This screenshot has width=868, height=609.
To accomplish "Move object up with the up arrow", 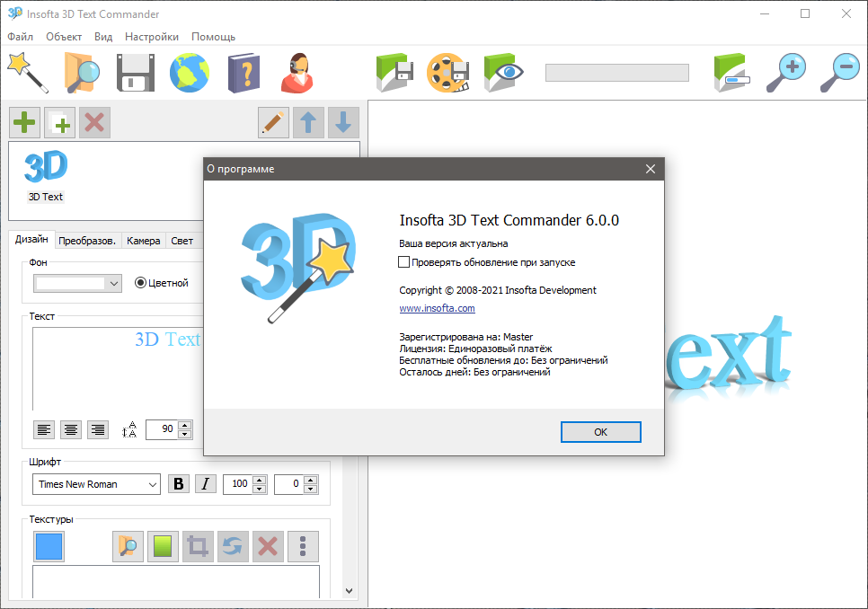I will pyautogui.click(x=308, y=122).
